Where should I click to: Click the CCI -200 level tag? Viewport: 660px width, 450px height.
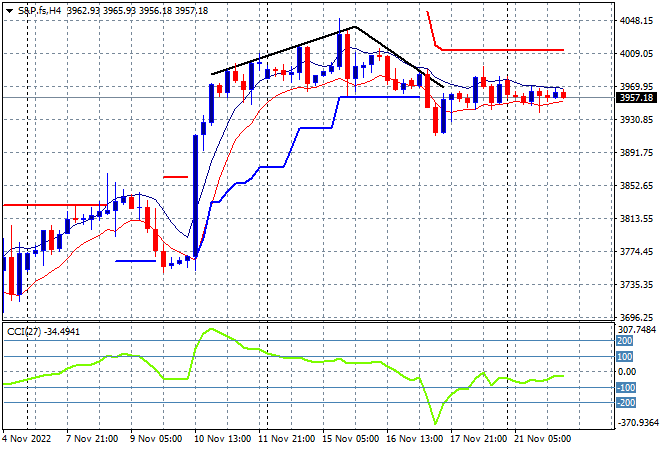625,402
